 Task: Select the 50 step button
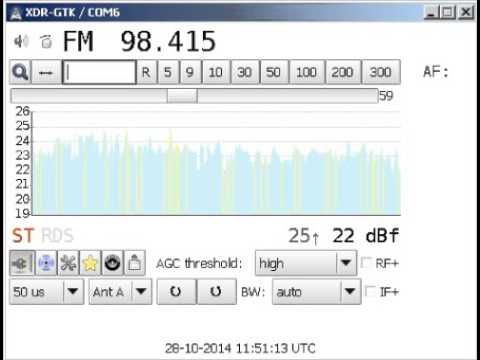pyautogui.click(x=274, y=72)
